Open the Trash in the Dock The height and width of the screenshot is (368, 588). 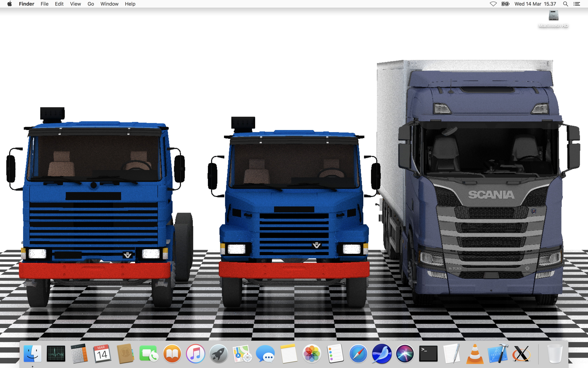[x=555, y=353]
